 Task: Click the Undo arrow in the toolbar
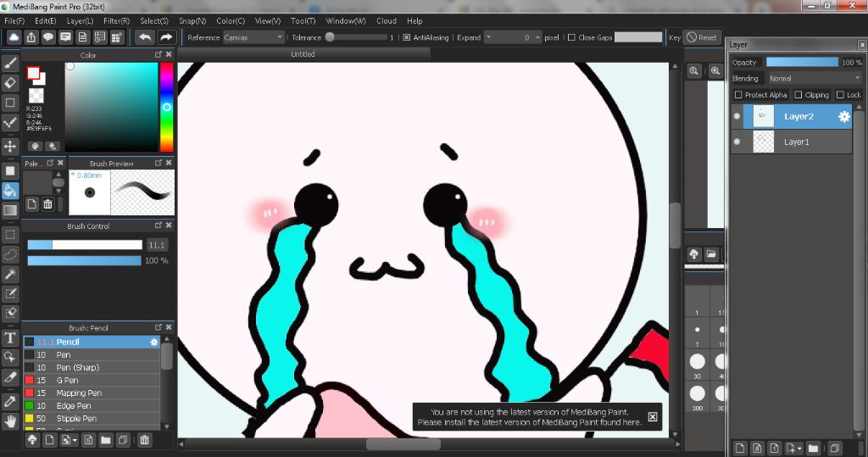click(145, 37)
